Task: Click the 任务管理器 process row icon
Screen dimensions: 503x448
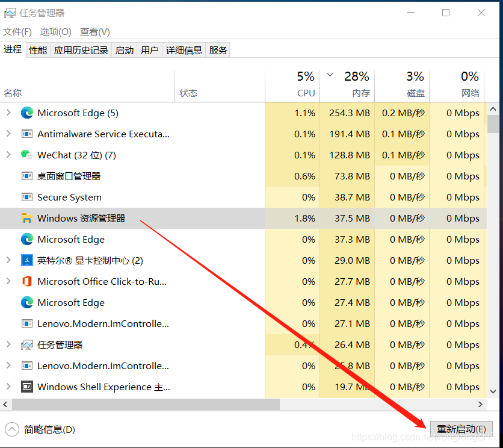Action: coord(27,345)
